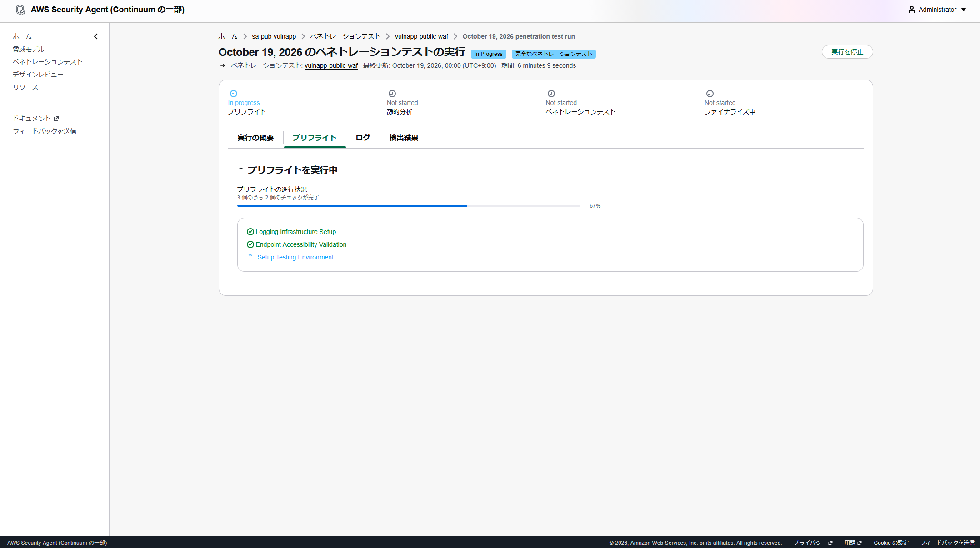The image size is (980, 548).
Task: Click the spinner next to プリフライトを実行中 heading
Action: [x=241, y=170]
